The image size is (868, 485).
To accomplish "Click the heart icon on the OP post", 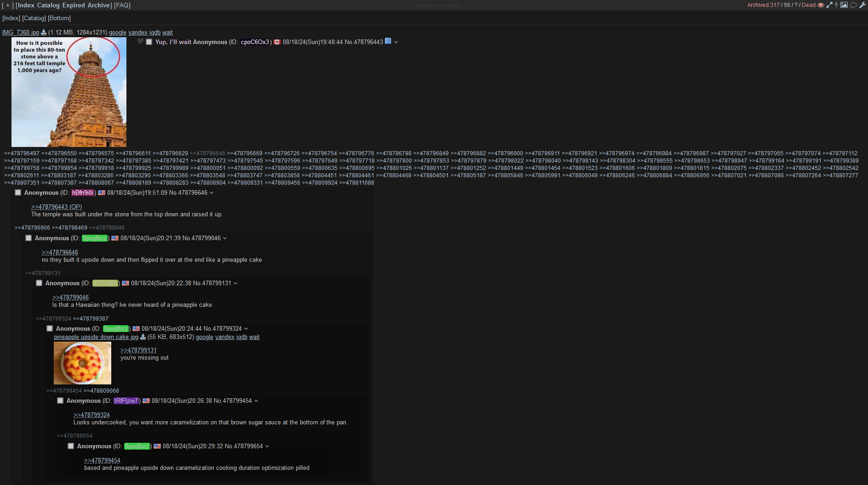I will pyautogui.click(x=141, y=41).
